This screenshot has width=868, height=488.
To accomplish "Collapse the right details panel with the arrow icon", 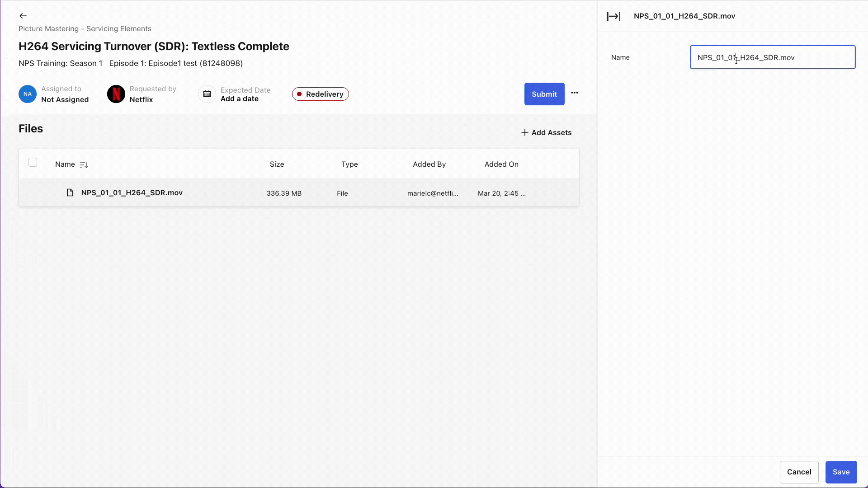I will 613,16.
